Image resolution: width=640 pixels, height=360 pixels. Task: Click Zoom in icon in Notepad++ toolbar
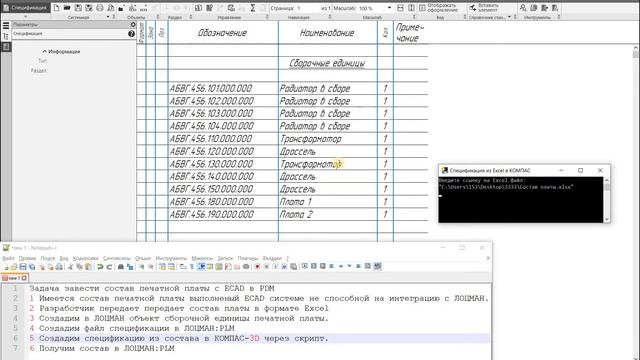(141, 267)
